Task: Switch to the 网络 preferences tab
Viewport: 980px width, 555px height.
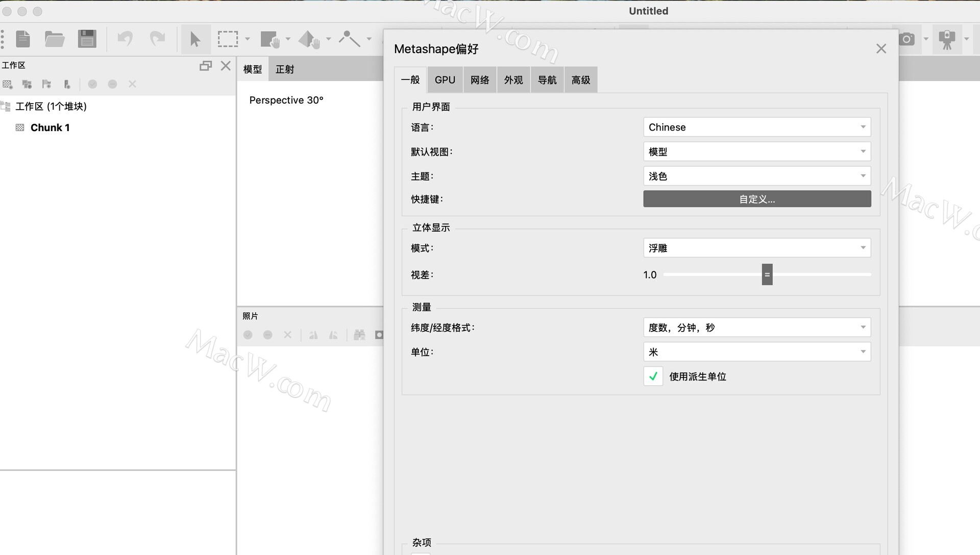Action: pos(480,80)
